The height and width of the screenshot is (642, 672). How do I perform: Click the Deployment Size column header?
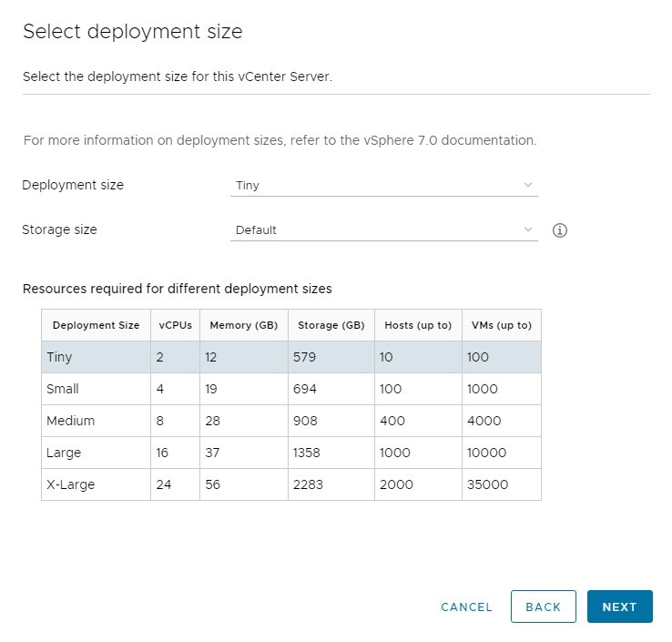96,325
